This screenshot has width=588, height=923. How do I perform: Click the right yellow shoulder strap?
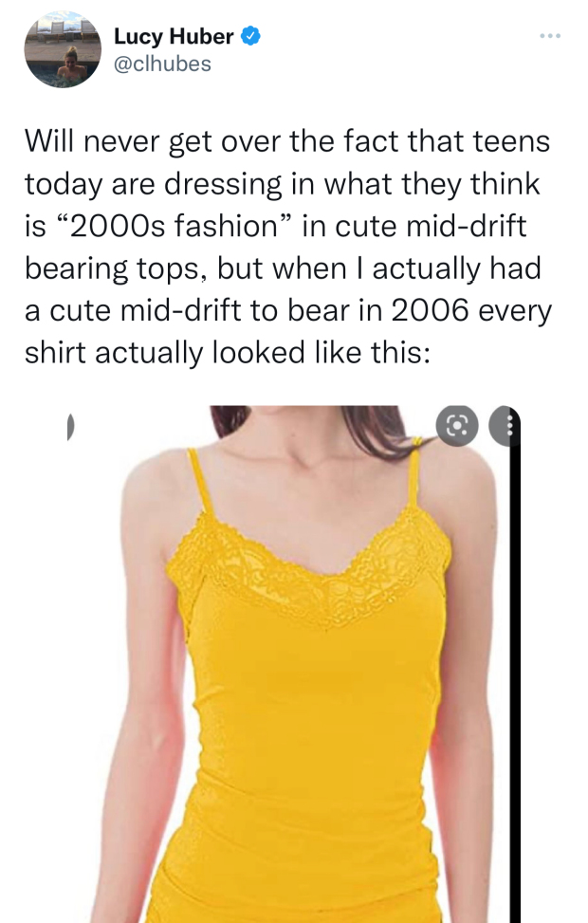(x=413, y=472)
